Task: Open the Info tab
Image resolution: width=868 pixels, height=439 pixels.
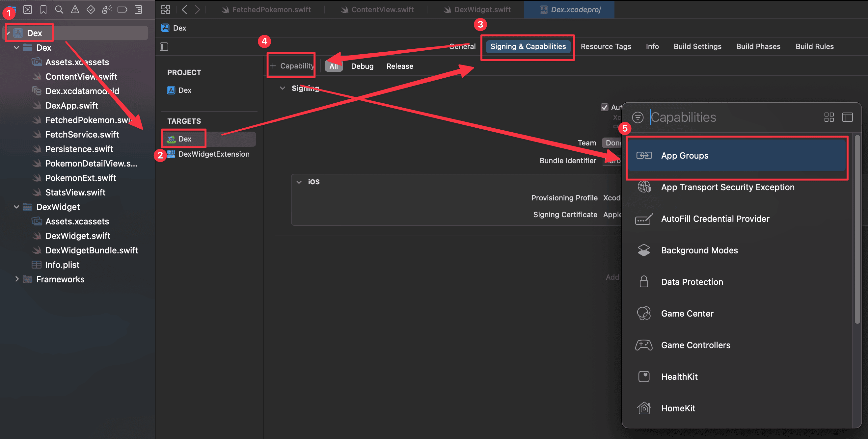Action: click(652, 46)
